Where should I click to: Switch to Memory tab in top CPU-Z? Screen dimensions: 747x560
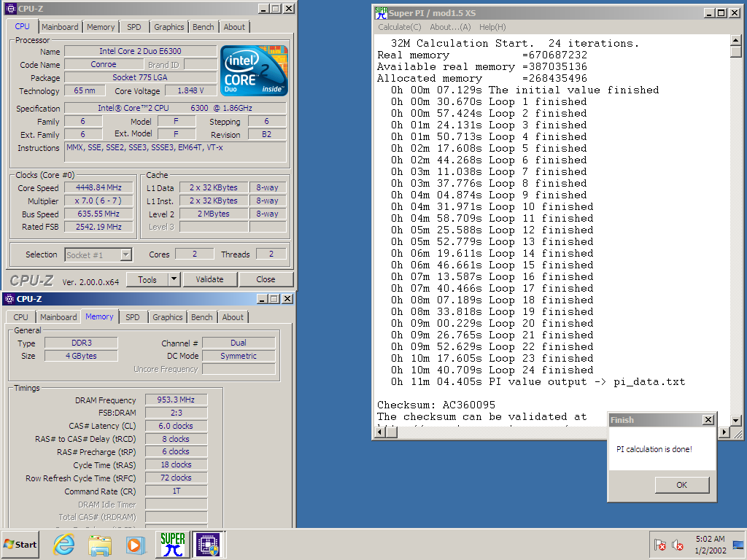101,27
